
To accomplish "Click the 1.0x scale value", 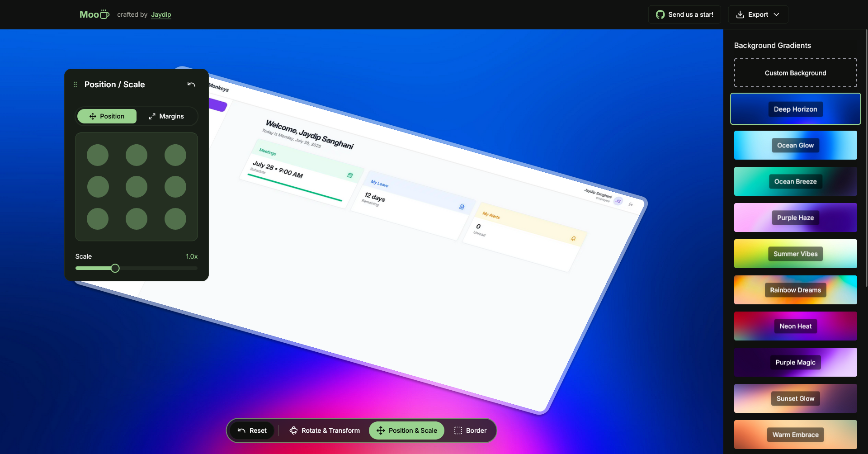I will point(192,256).
